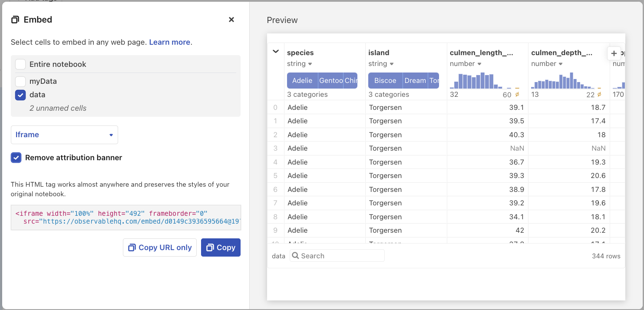
Task: Check the Entire notebook checkbox
Action: pos(20,63)
